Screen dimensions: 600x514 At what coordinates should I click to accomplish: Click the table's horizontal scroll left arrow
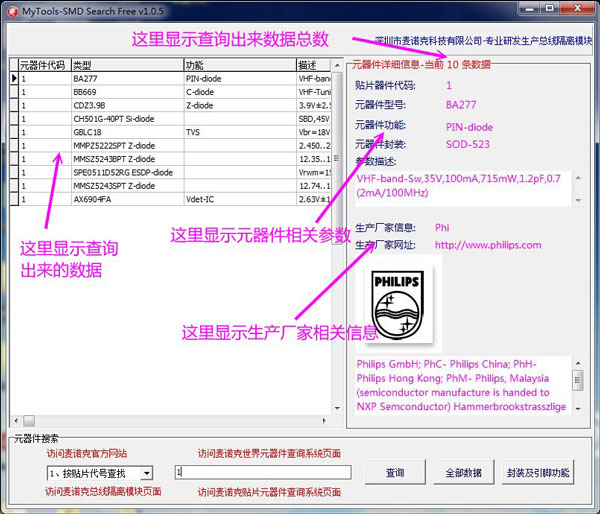(16, 421)
